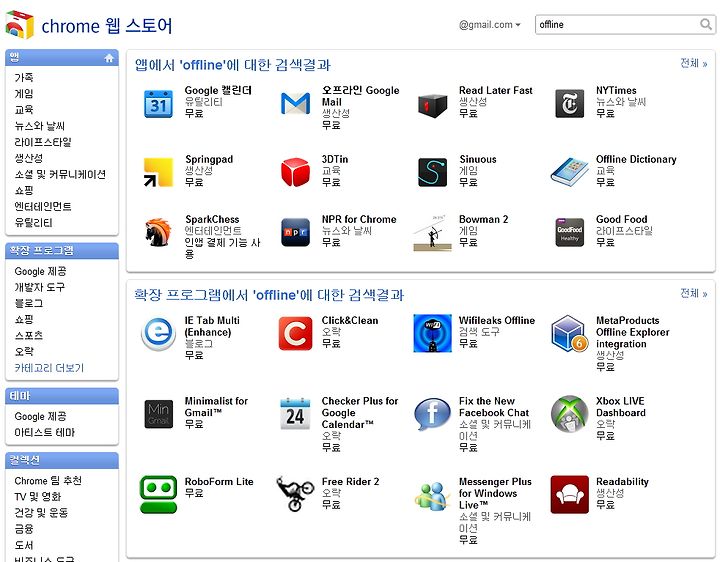Image resolution: width=720 pixels, height=562 pixels.
Task: Open the Free Rider 2 bike icon
Action: click(x=295, y=494)
